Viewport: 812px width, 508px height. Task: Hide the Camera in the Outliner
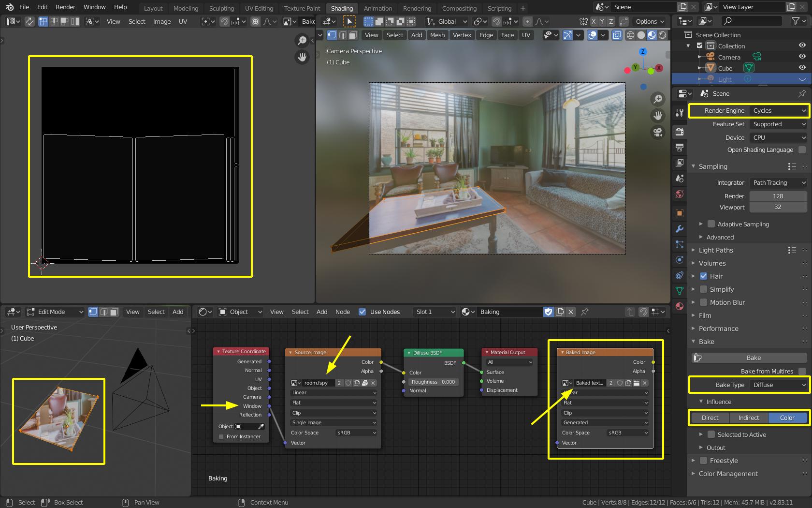click(x=802, y=57)
